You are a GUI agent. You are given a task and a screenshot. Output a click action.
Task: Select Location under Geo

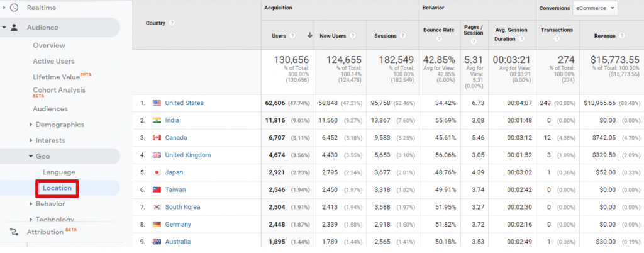tap(57, 188)
